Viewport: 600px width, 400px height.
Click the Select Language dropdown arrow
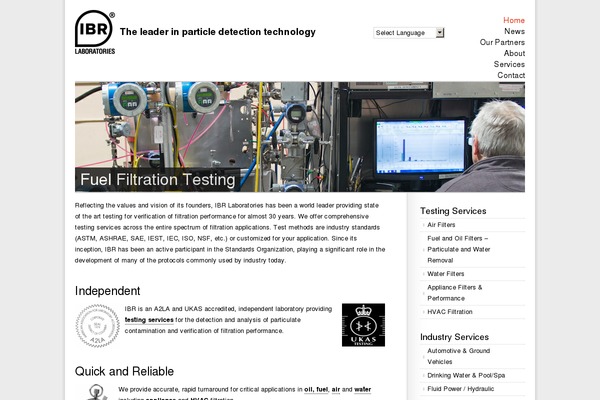(440, 33)
